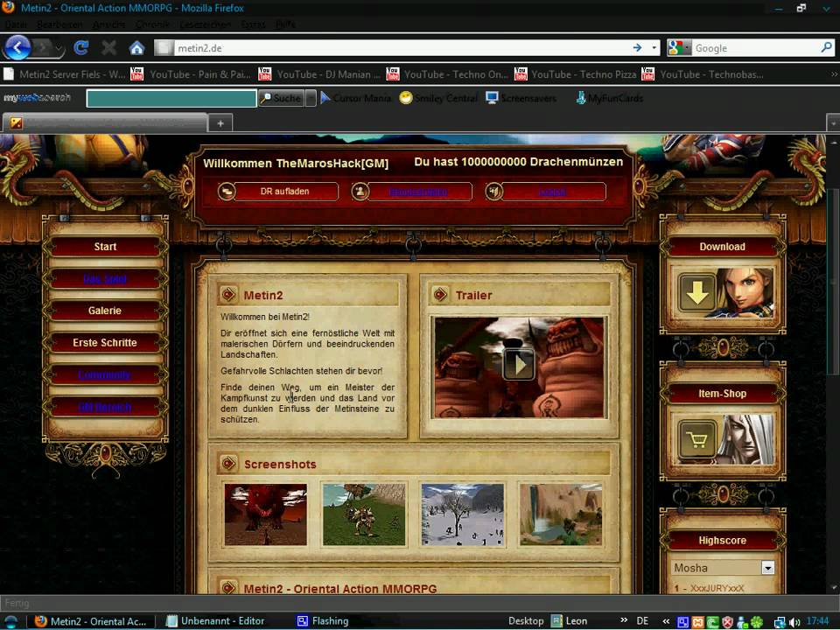Click the Download banner button

[x=722, y=247]
